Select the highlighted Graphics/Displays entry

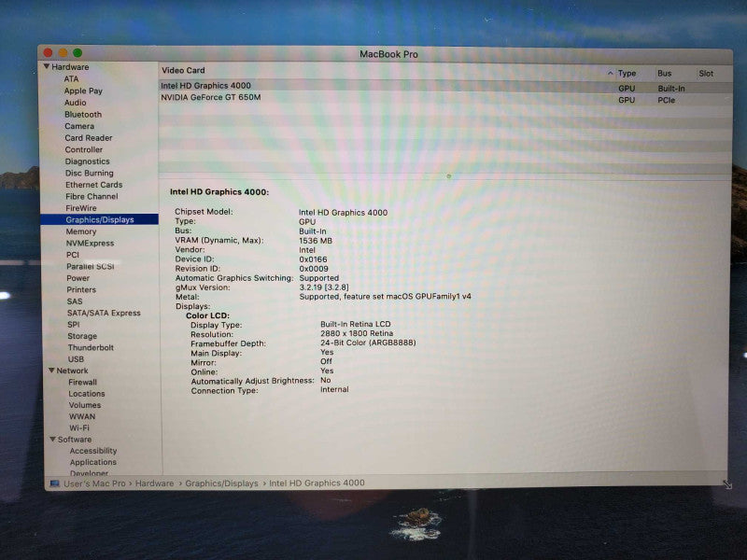pos(100,219)
